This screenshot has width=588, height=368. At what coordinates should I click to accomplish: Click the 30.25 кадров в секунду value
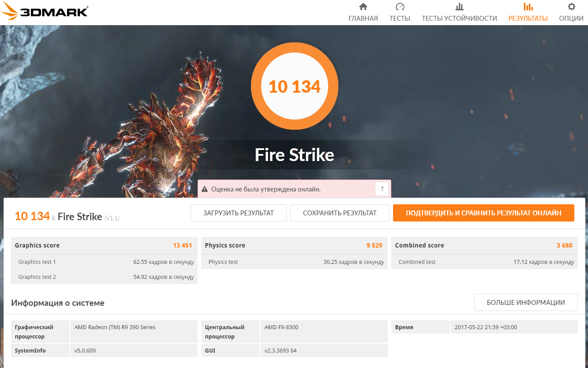click(354, 262)
